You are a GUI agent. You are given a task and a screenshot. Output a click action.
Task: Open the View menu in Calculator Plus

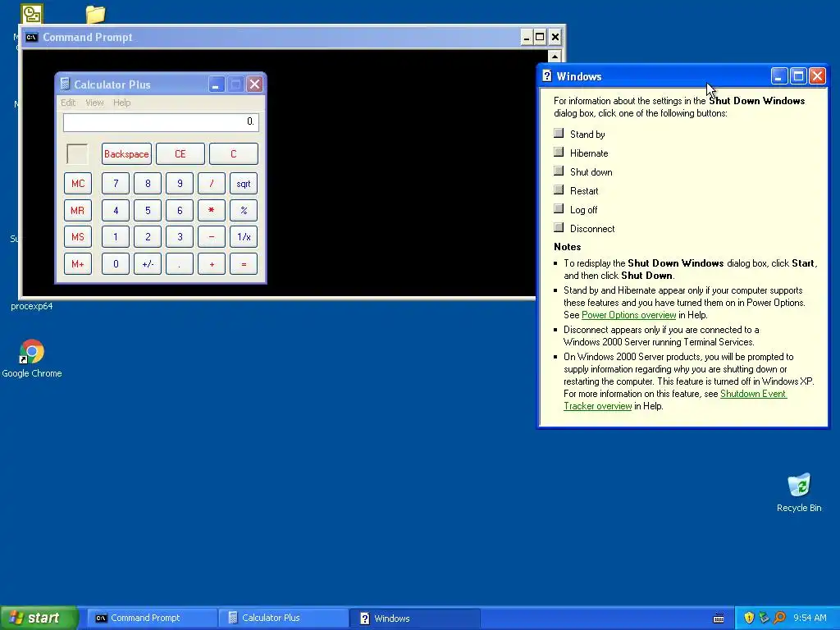pyautogui.click(x=95, y=103)
